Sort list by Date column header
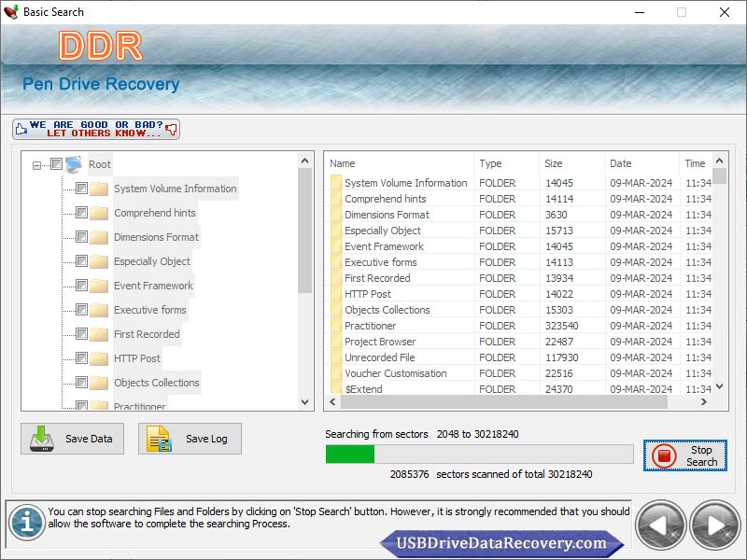 [641, 163]
